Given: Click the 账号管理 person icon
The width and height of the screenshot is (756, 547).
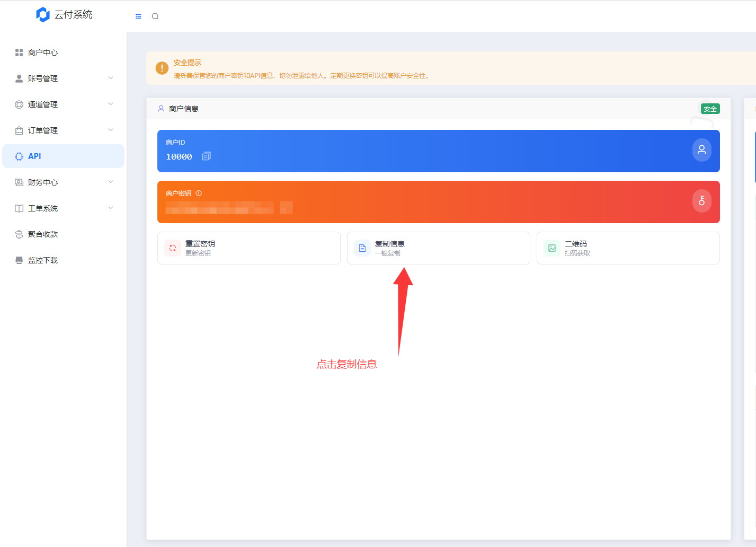Looking at the screenshot, I should [x=19, y=78].
